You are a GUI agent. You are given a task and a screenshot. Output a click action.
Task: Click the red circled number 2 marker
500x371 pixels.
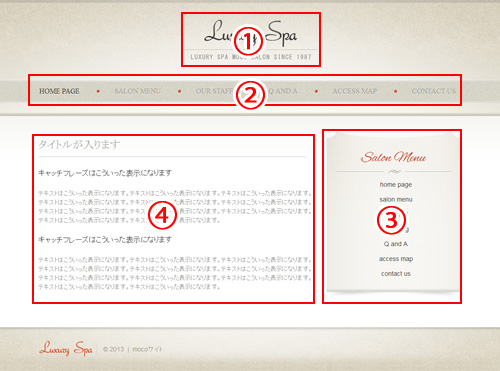point(250,95)
